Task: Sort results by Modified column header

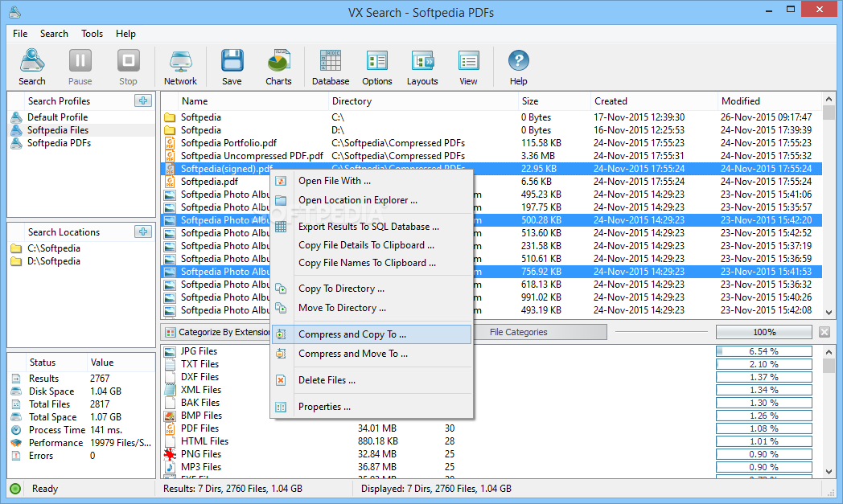Action: tap(769, 101)
